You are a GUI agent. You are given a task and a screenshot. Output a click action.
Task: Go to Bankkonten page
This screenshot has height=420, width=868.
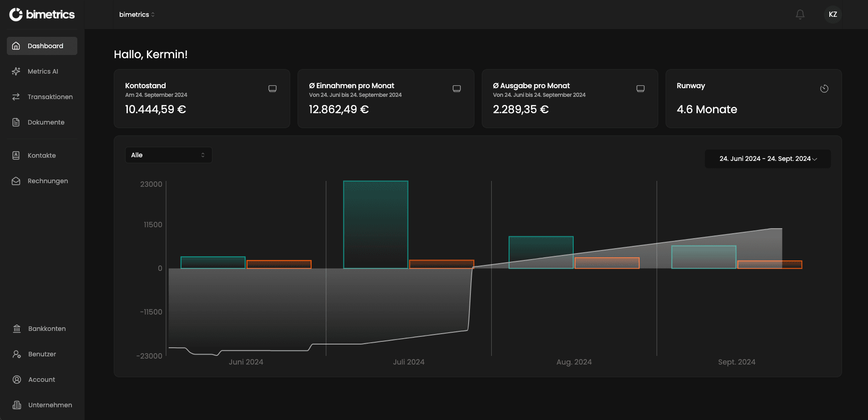[x=42, y=329]
